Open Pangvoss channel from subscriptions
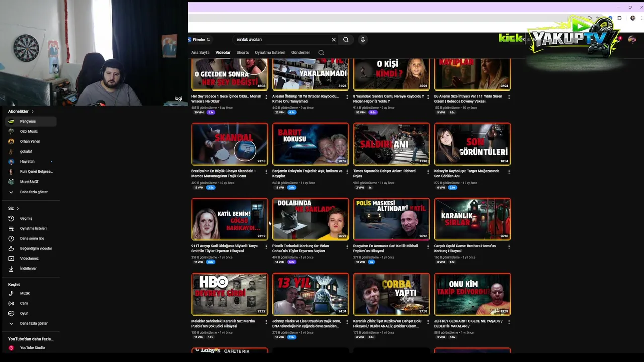The image size is (644, 362). [x=31, y=121]
